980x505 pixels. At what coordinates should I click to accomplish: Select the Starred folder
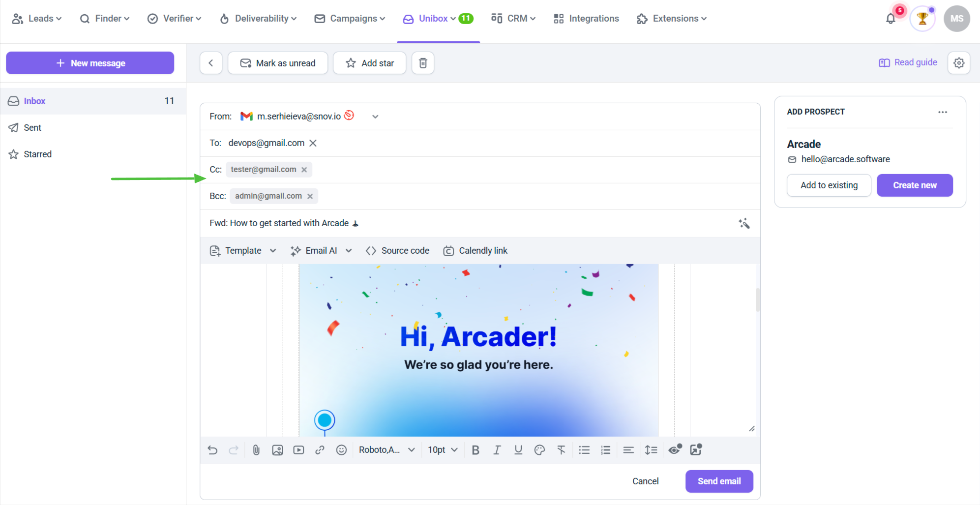coord(93,154)
